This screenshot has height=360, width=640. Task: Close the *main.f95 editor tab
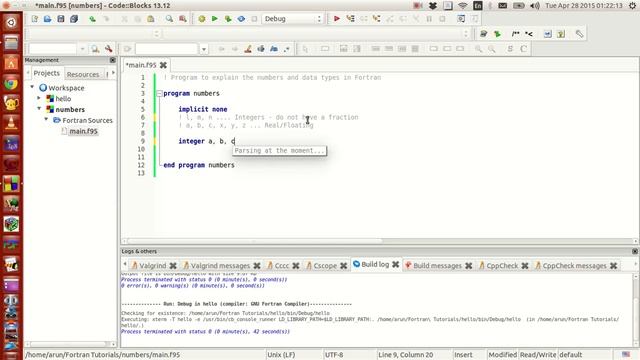pyautogui.click(x=163, y=65)
